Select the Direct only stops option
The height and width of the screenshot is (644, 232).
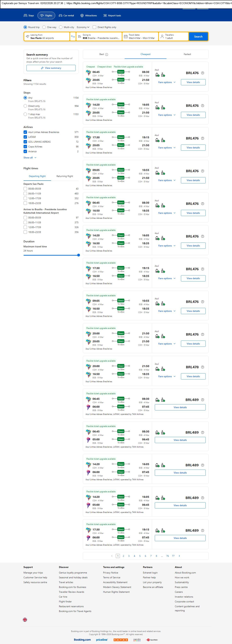25,106
